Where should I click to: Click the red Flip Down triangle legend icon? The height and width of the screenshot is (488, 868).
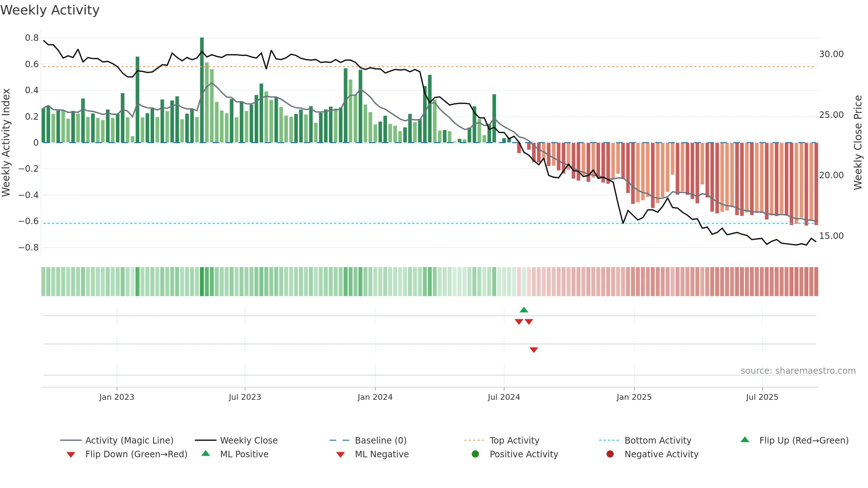coord(71,455)
